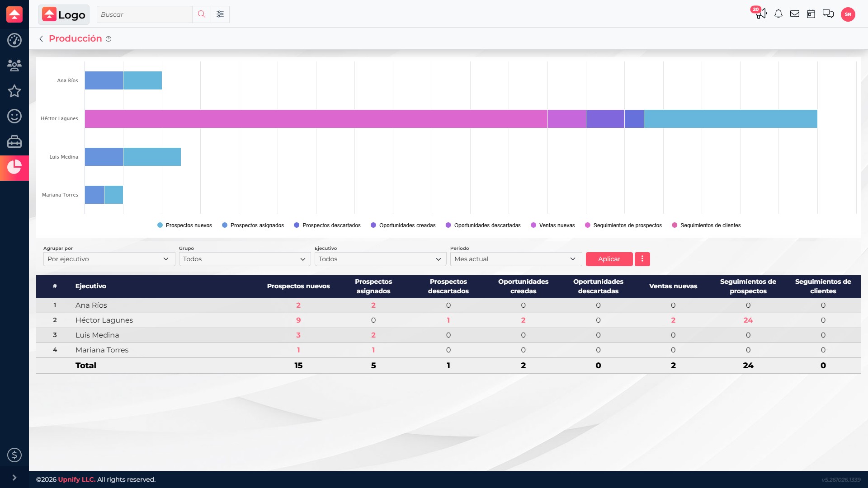
Task: Toggle Seguimientos de prospectos legend series
Action: click(x=623, y=225)
